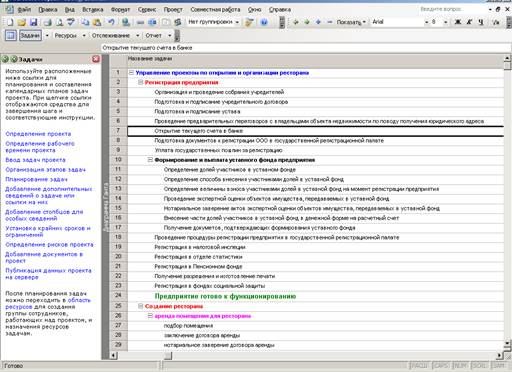The width and height of the screenshot is (512, 372).
Task: Click the blue Help icon in toolbar
Action: [264, 22]
